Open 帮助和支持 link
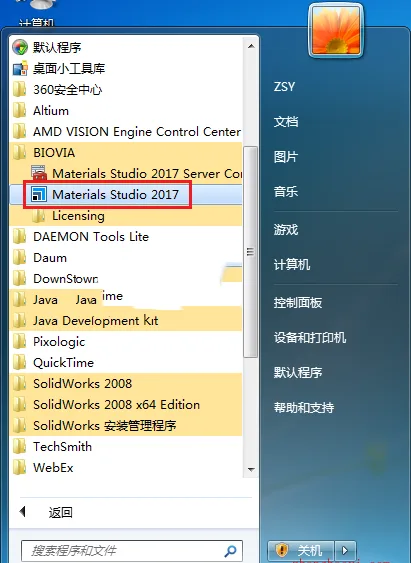The image size is (411, 563). pyautogui.click(x=304, y=408)
